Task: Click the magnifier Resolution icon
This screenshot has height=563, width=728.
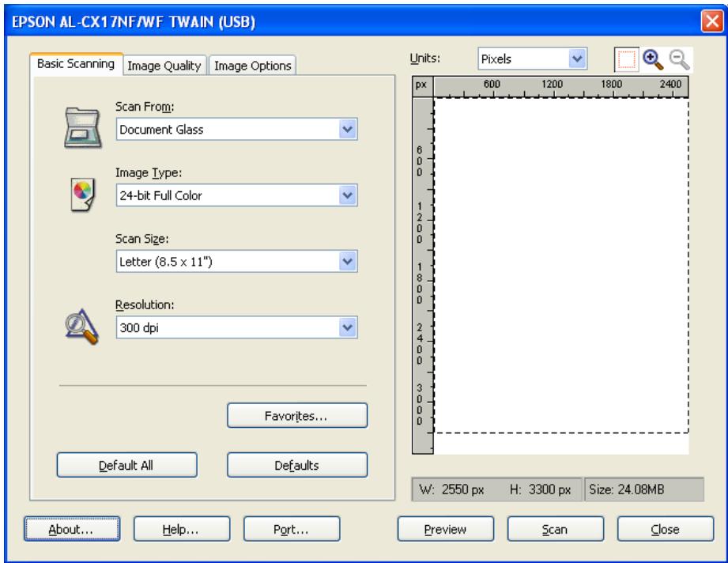Action: pos(81,327)
